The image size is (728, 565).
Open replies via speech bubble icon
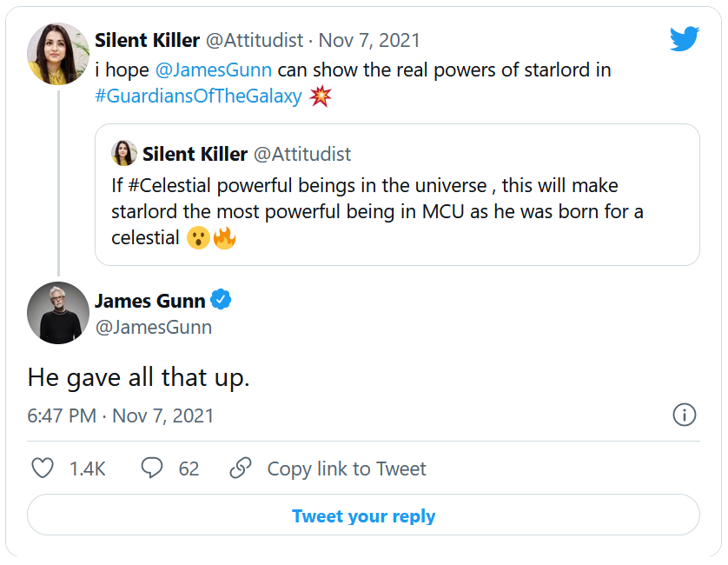(152, 469)
